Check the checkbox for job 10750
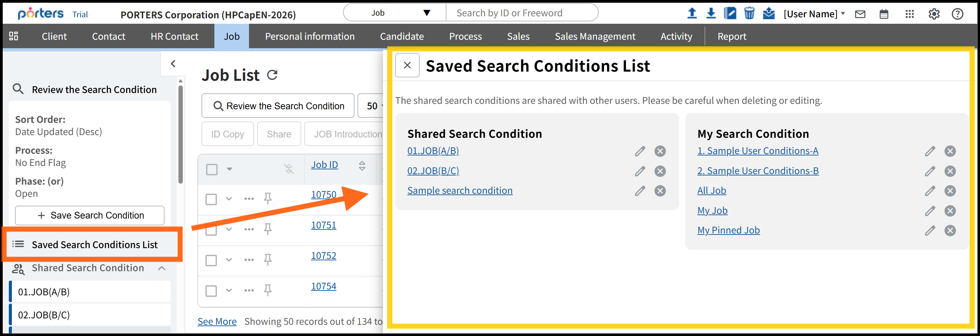Image resolution: width=980 pixels, height=336 pixels. [x=211, y=199]
